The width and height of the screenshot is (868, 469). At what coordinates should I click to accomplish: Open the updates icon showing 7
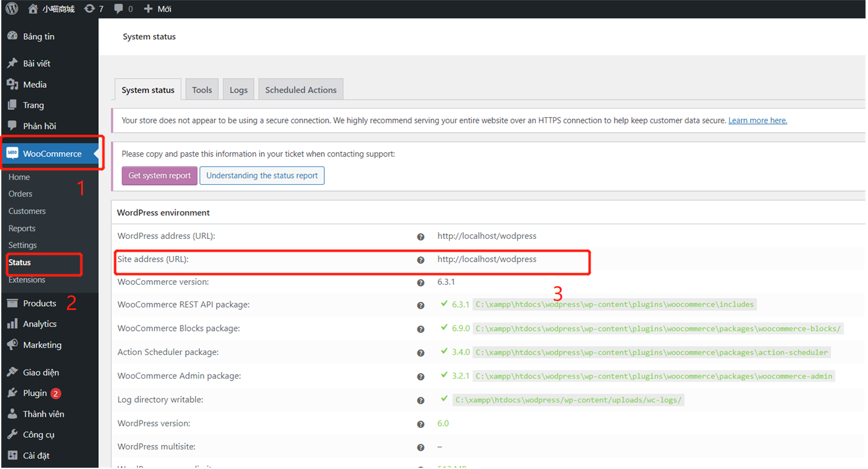pyautogui.click(x=89, y=9)
